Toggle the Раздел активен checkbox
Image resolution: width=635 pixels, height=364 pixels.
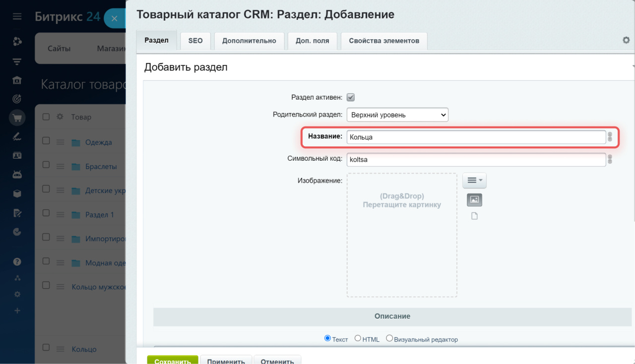pyautogui.click(x=350, y=98)
